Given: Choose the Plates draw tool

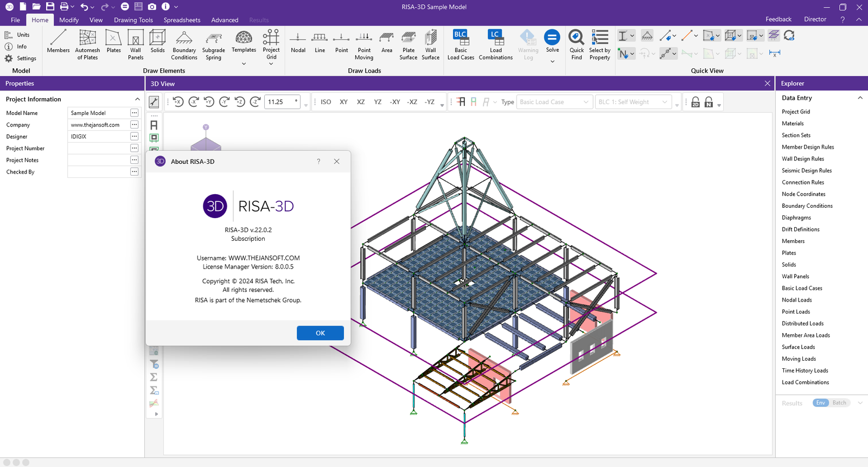Looking at the screenshot, I should click(113, 42).
